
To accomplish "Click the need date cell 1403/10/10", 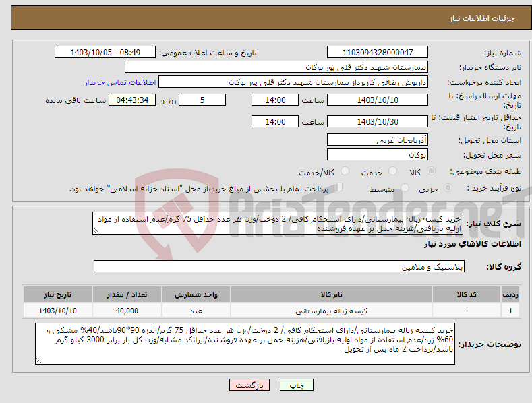I will point(58,311).
